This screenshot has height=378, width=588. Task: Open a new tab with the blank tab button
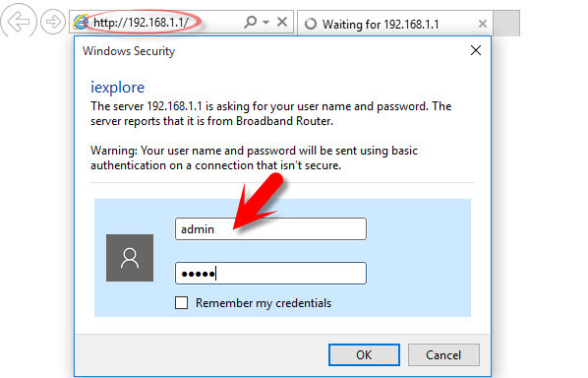pos(506,24)
